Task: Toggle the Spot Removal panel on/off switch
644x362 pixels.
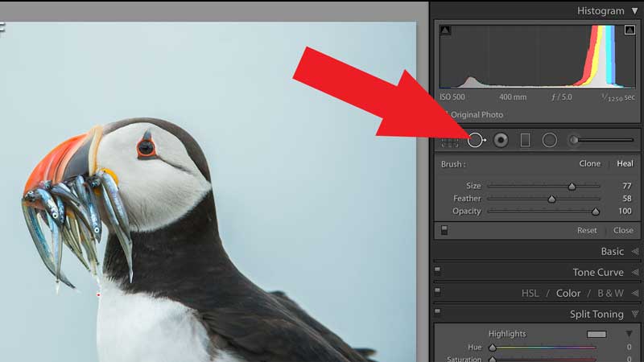Action: coord(444,230)
